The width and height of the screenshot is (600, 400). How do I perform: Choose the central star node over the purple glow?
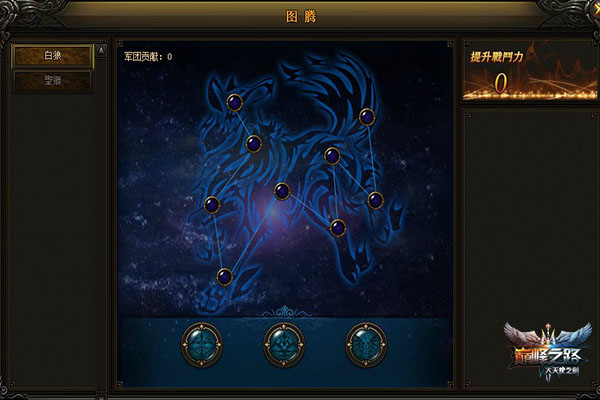pos(282,191)
